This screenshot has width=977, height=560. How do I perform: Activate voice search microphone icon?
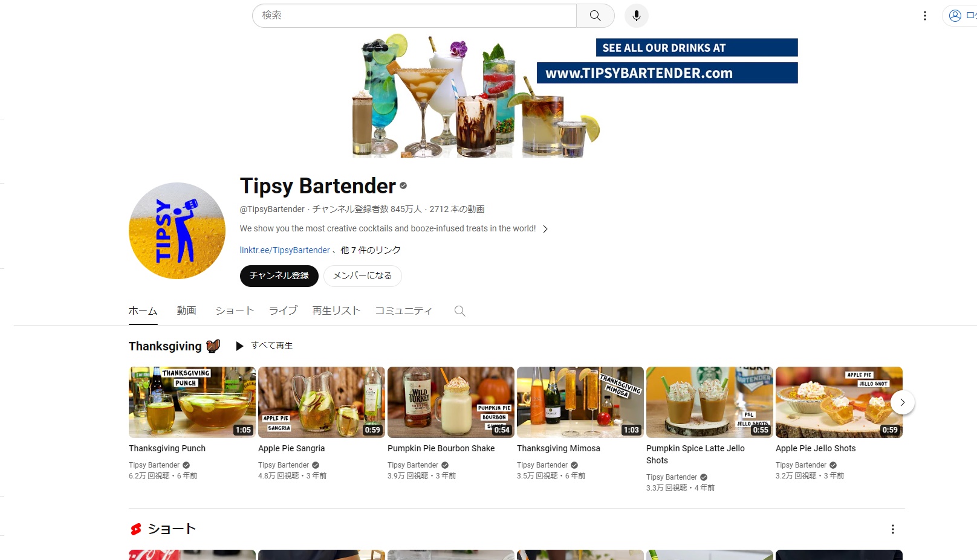pos(636,16)
